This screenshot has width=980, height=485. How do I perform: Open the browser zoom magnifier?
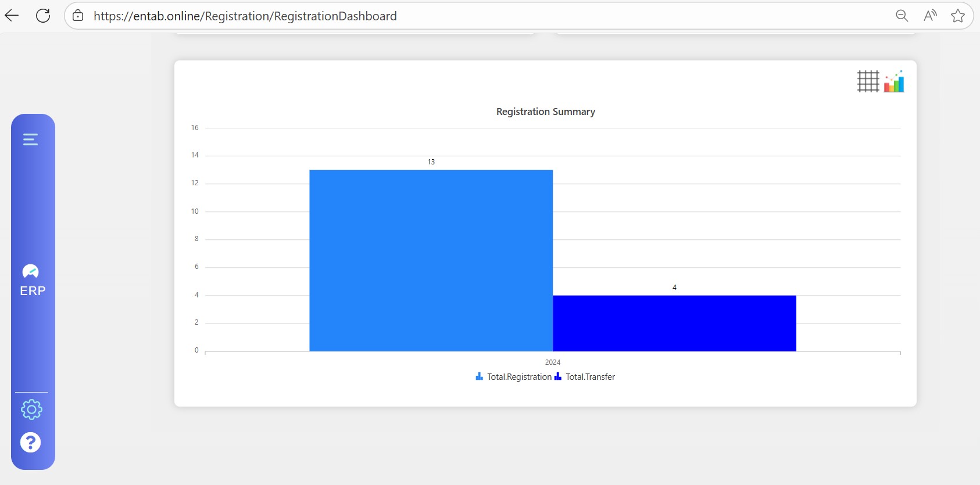click(902, 16)
